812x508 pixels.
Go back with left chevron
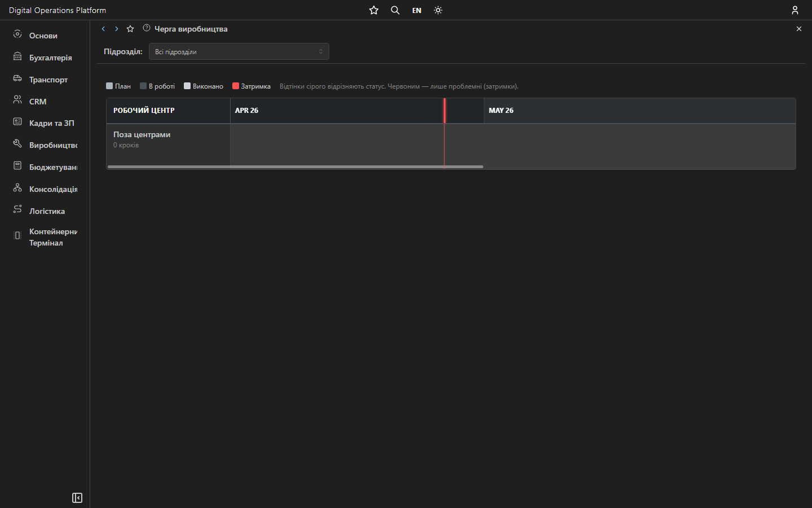(103, 29)
